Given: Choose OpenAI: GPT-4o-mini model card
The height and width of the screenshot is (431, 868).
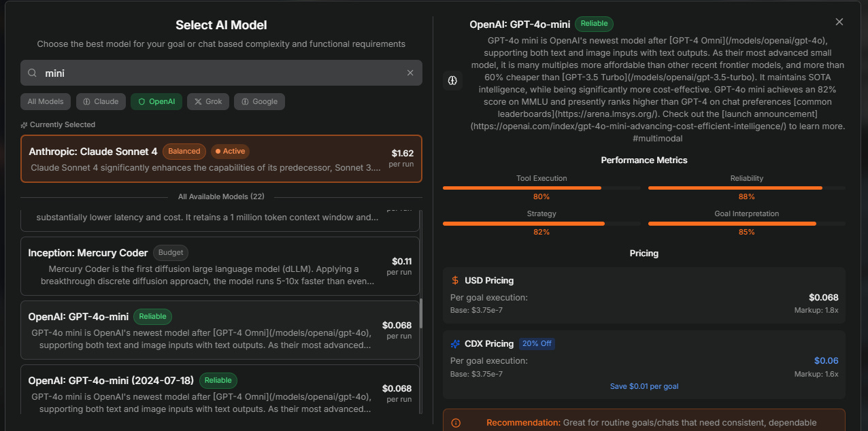Looking at the screenshot, I should 220,330.
